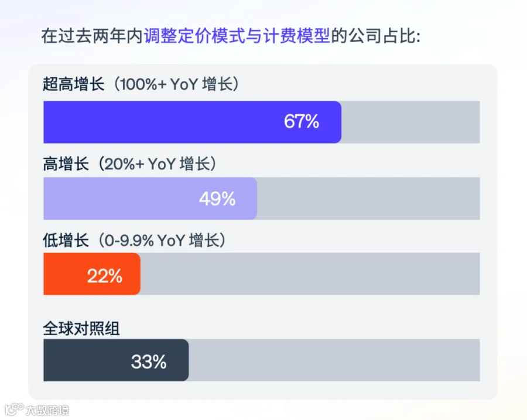Select the light purple 49% bar

(150, 199)
